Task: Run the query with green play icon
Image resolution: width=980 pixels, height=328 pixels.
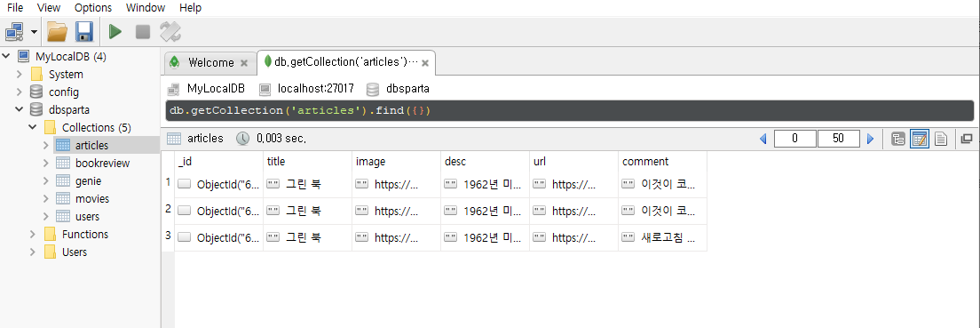Action: pos(115,31)
